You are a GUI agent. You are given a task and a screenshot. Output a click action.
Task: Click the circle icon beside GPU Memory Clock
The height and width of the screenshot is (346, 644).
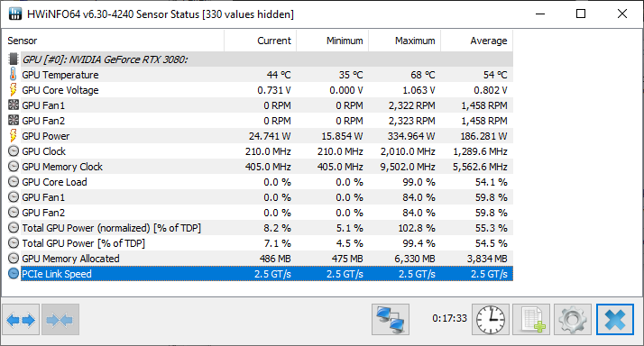[14, 166]
